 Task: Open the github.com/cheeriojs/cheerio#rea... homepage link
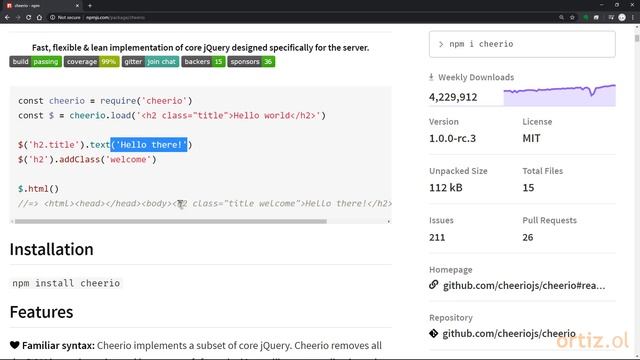[x=524, y=285]
